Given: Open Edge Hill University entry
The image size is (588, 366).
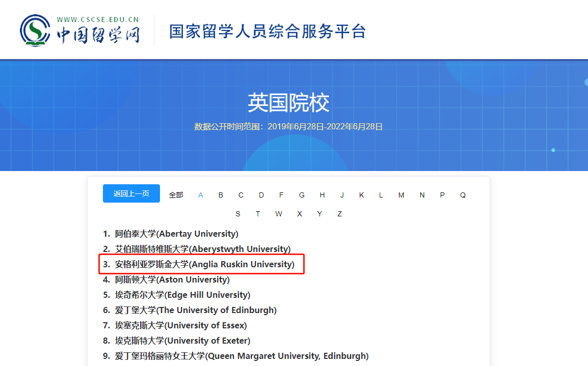Looking at the screenshot, I should point(182,295).
